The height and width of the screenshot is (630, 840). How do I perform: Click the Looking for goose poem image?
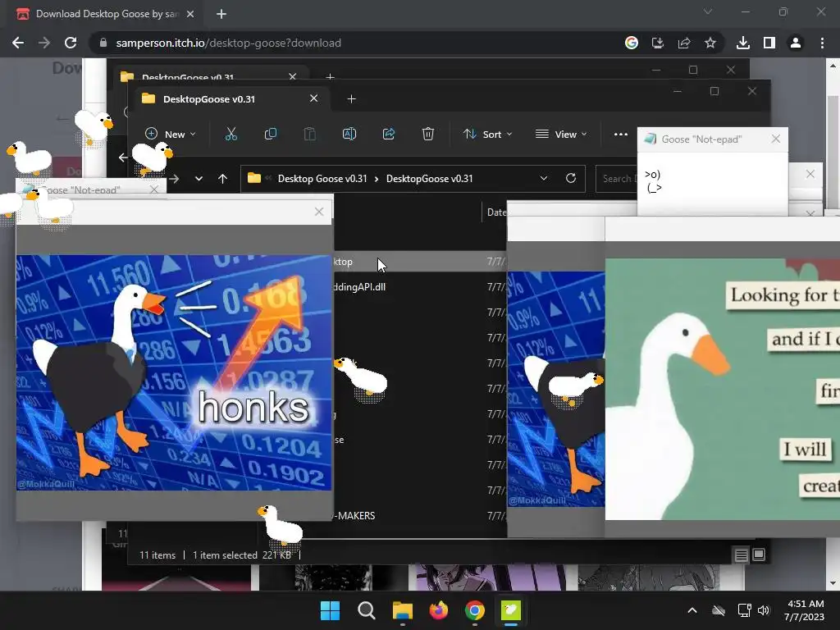click(x=722, y=389)
